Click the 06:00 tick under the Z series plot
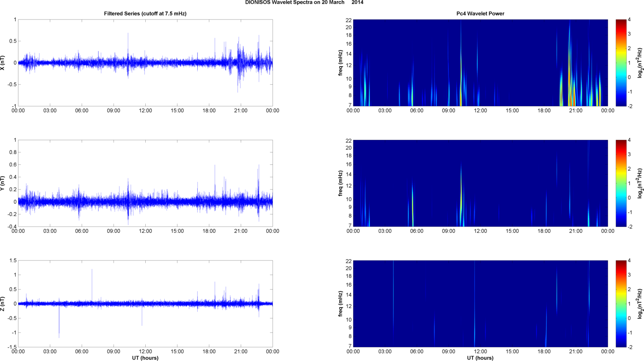 tap(82, 352)
